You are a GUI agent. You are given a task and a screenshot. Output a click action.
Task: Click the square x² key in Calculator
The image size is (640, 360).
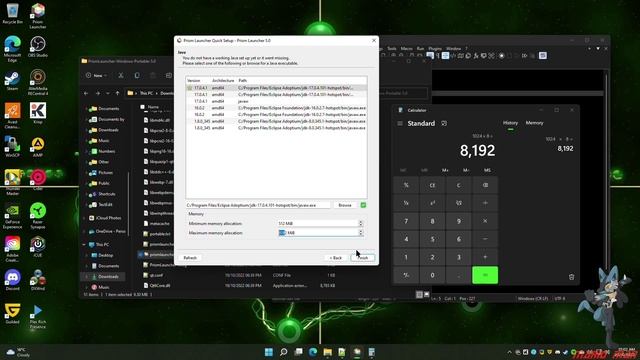[x=432, y=203]
